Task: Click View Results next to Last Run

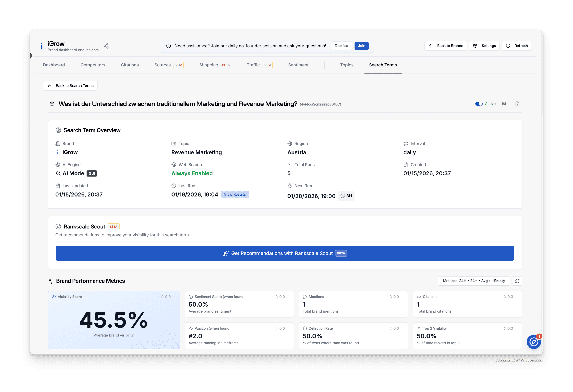Action: (x=235, y=194)
